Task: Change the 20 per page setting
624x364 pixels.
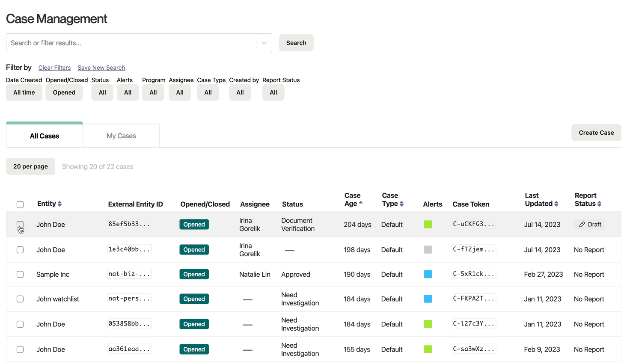Action: pyautogui.click(x=30, y=166)
